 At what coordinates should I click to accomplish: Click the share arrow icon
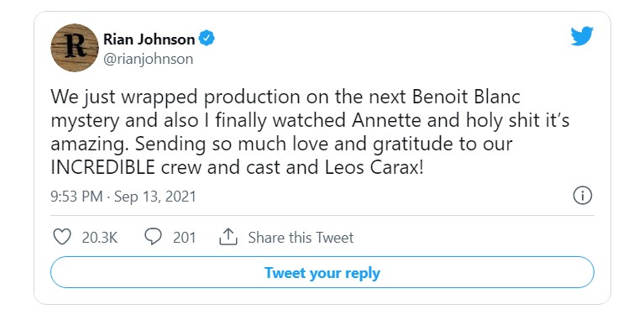[x=228, y=237]
